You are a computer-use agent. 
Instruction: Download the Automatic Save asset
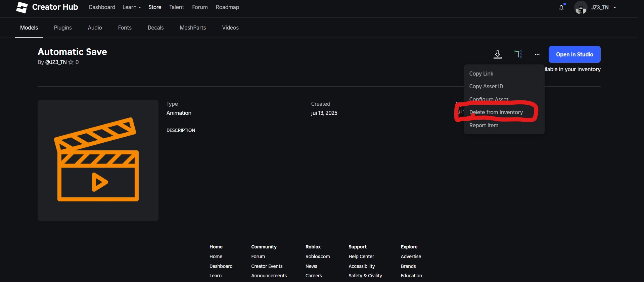point(498,54)
